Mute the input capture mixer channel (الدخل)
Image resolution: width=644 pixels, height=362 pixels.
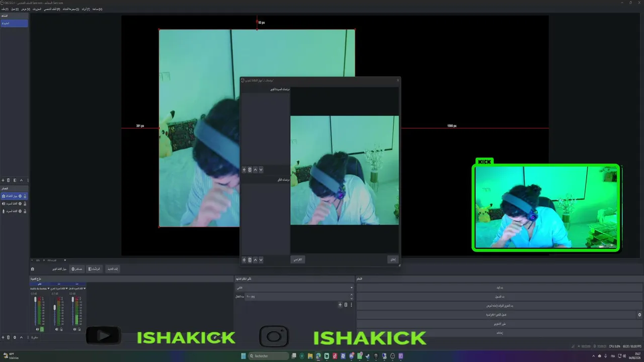click(74, 329)
